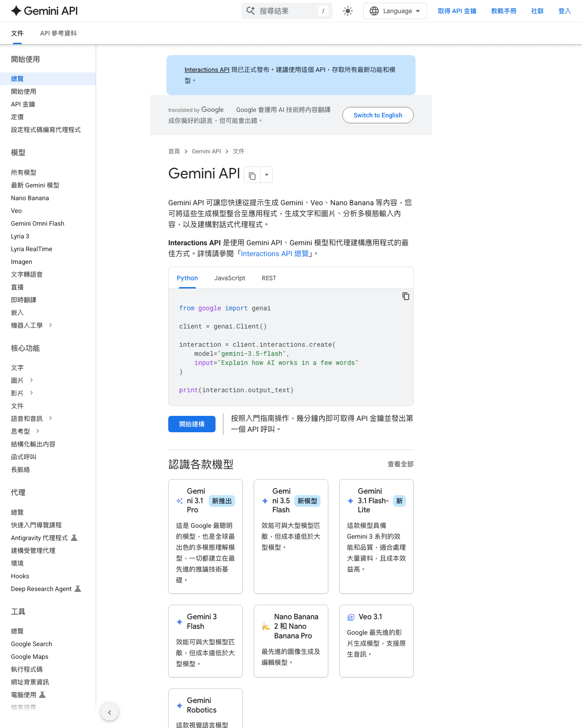
Task: Click the sparkle icon on Gemini 3.5 Flash card
Action: pos(265,501)
